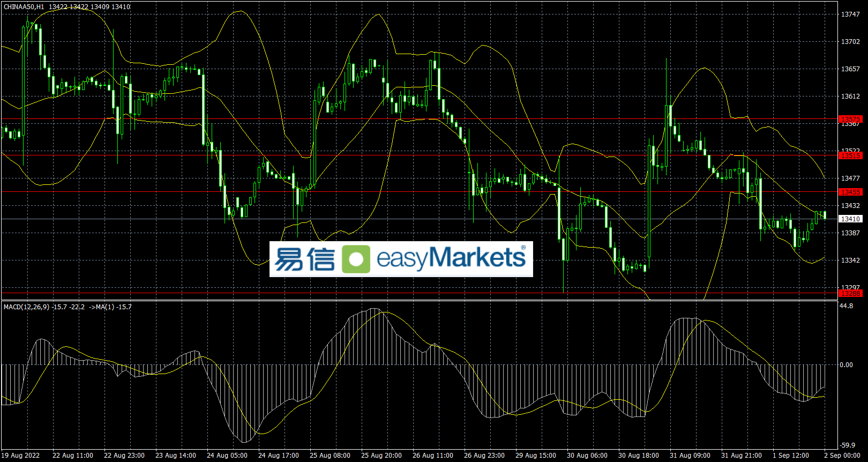Click the red 13575 price level tag
This screenshot has height=462, width=868.
point(850,119)
